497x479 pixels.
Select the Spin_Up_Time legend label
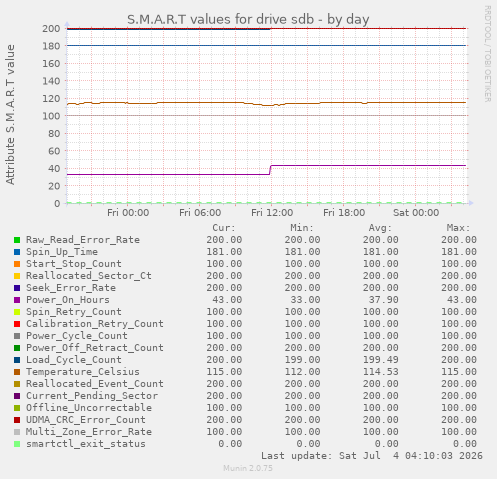[x=62, y=252]
